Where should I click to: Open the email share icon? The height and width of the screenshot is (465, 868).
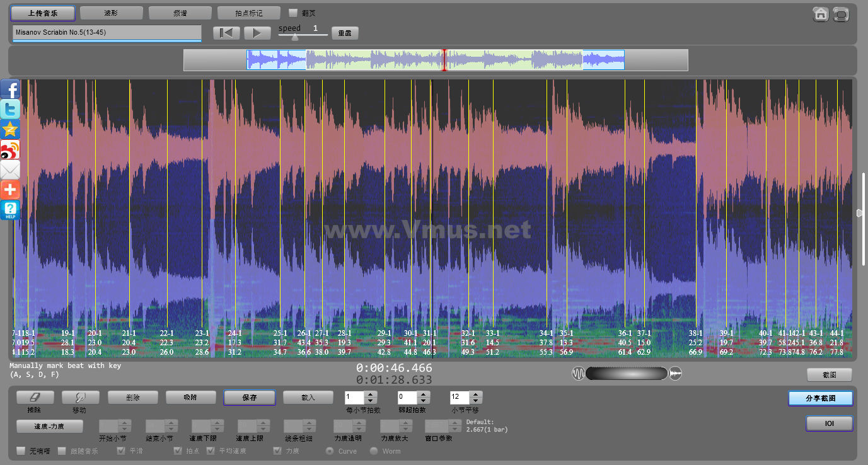[x=10, y=169]
